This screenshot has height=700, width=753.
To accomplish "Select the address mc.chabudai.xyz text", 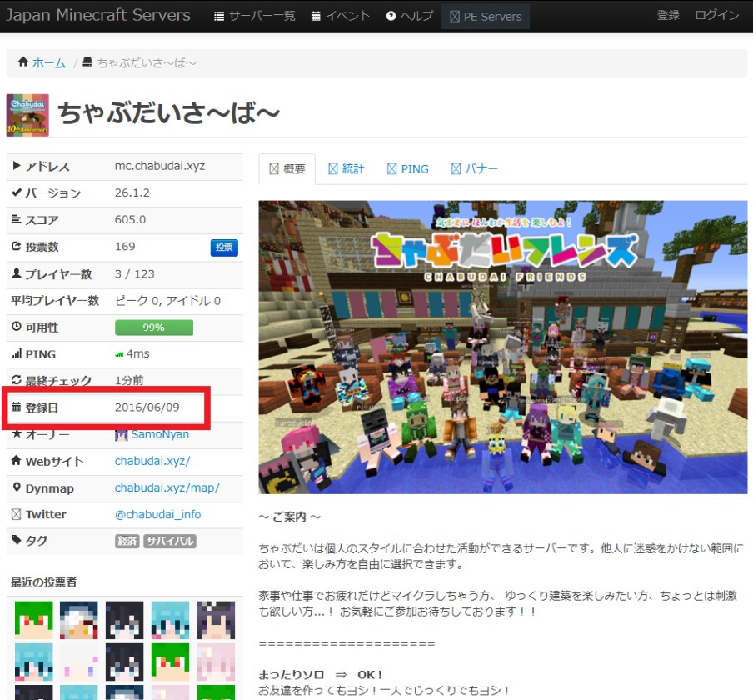I will click(x=160, y=166).
